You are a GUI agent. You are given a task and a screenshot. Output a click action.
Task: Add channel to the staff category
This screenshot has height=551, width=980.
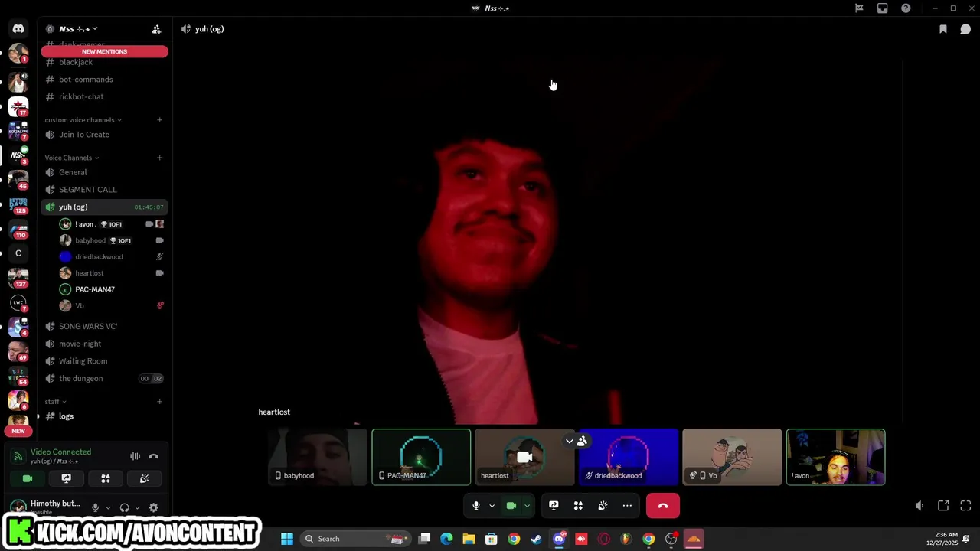click(x=159, y=402)
